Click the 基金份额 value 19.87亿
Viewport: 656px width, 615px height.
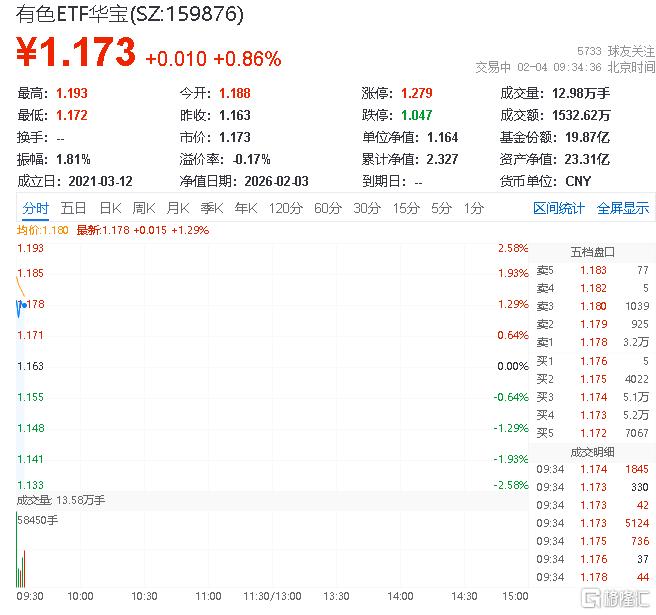tap(587, 137)
